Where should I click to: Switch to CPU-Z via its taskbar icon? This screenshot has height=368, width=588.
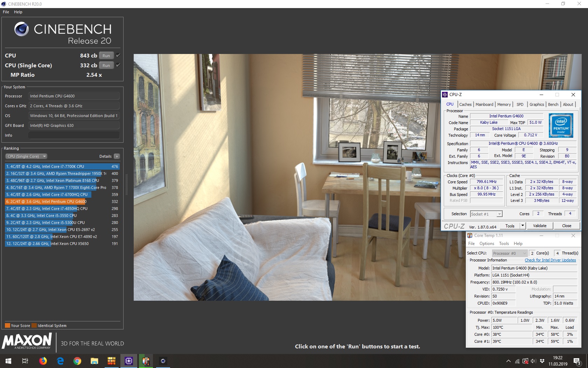[x=129, y=361]
